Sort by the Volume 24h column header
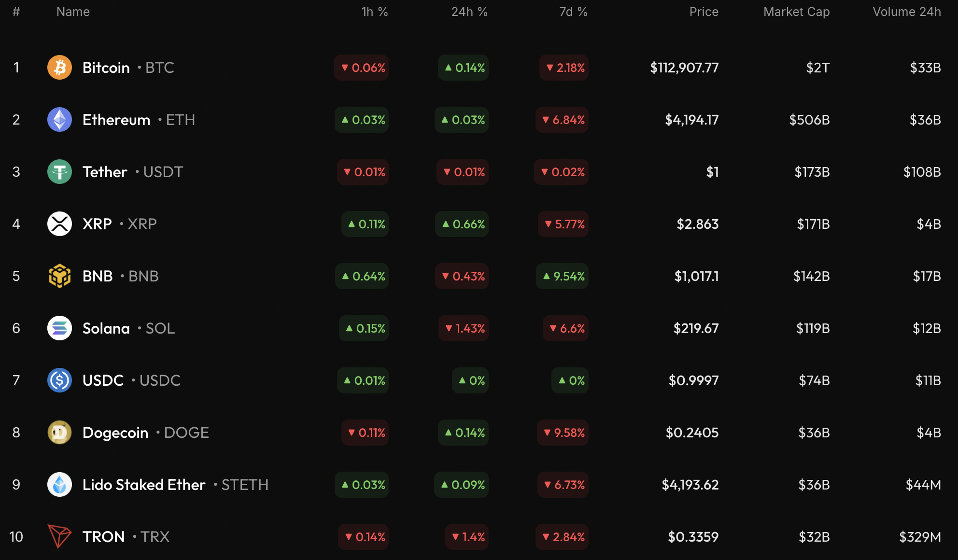958x560 pixels. click(x=906, y=12)
